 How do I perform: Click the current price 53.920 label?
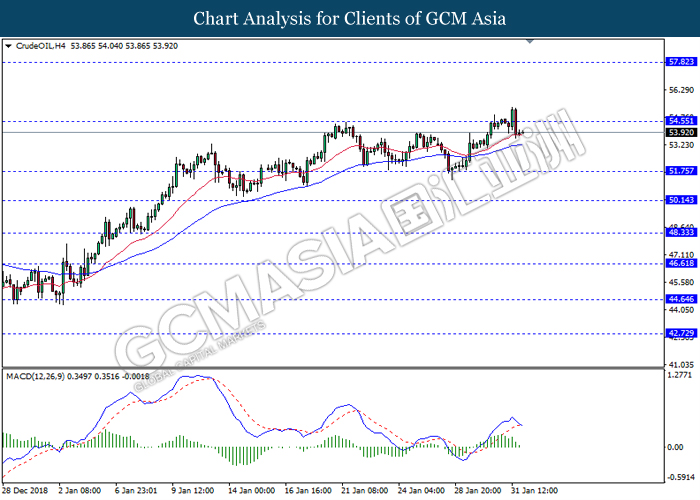(x=681, y=132)
